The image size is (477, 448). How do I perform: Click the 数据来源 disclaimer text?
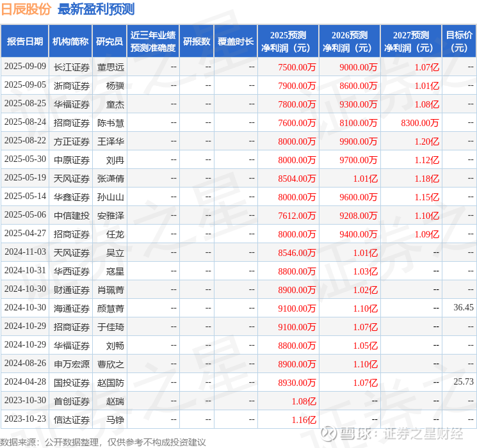click(x=103, y=442)
